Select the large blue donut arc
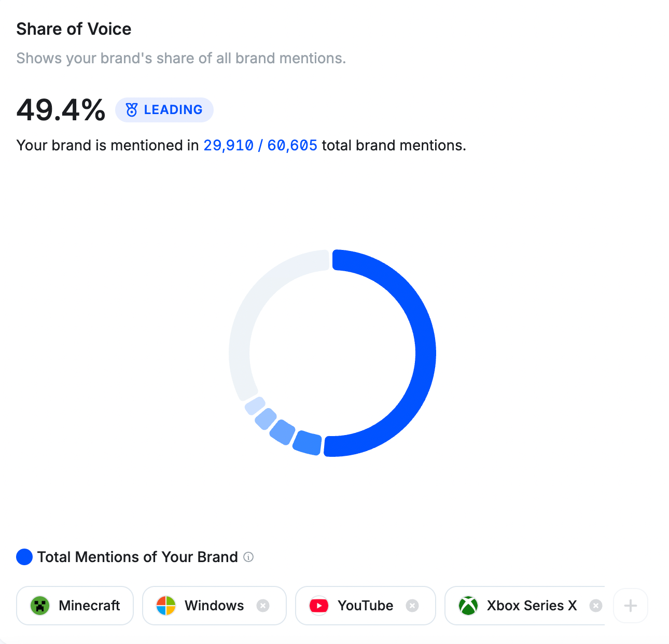The height and width of the screenshot is (644, 669). pyautogui.click(x=426, y=353)
